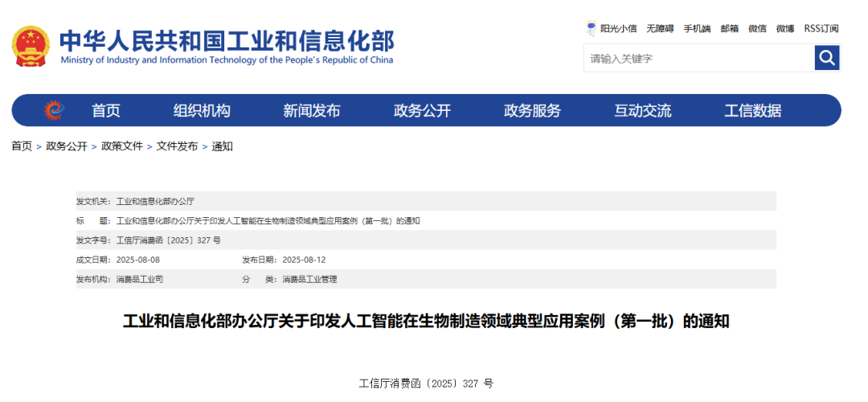Open the 微博 link
Viewport: 868px width, 402px height.
[785, 29]
